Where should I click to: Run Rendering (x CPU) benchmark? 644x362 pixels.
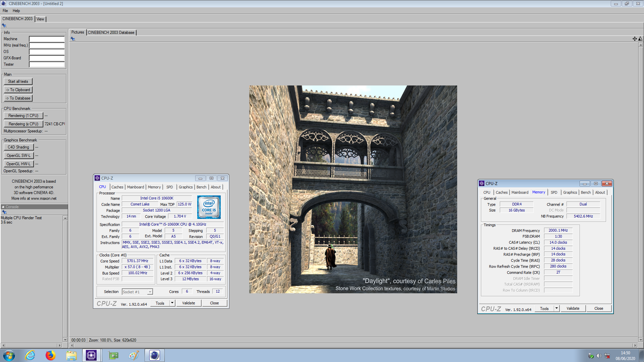tap(23, 124)
